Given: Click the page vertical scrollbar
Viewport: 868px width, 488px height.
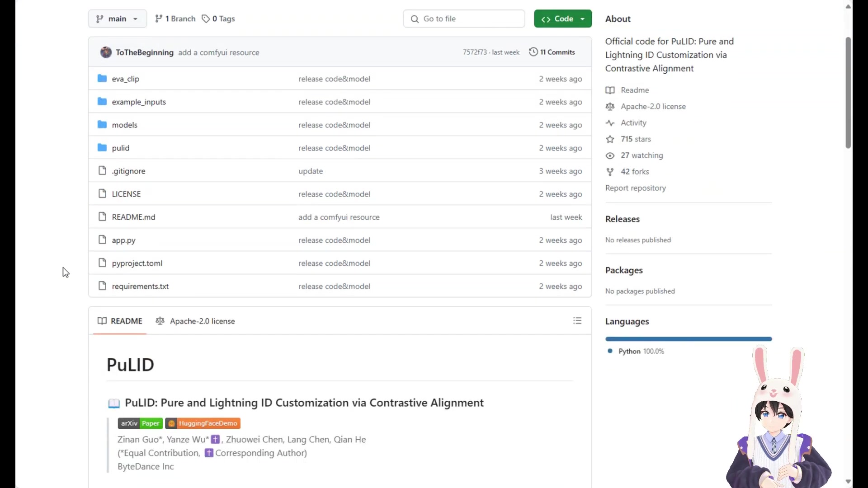Looking at the screenshot, I should (848, 93).
